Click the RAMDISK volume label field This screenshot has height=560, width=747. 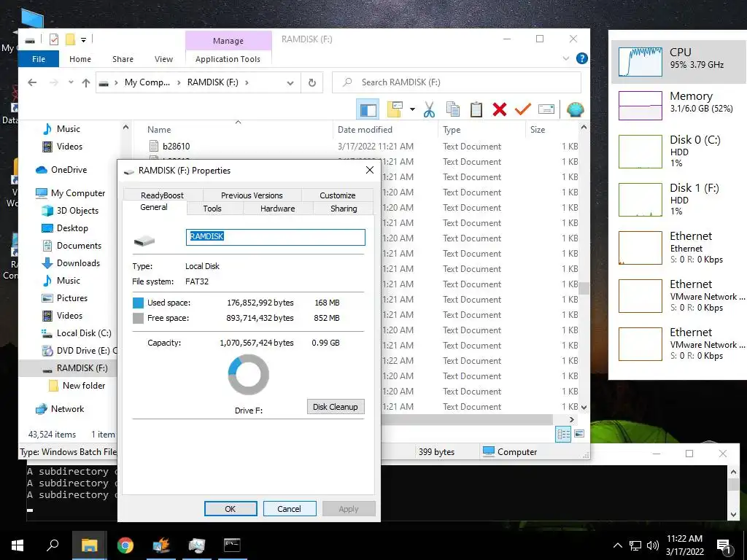point(275,237)
